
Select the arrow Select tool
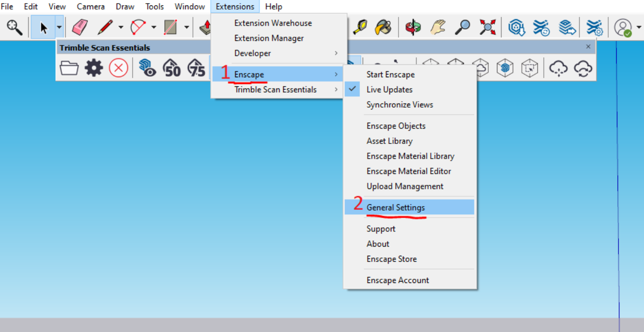click(44, 27)
